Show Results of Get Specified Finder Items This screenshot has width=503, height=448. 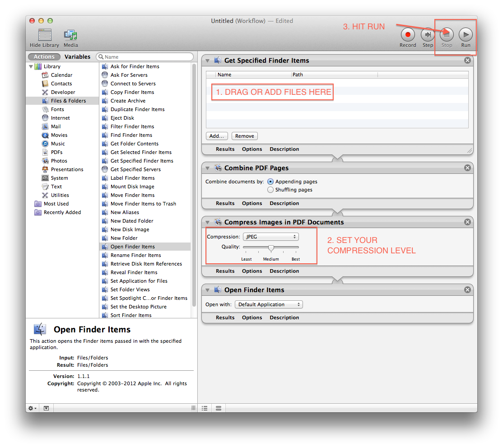[x=225, y=149]
